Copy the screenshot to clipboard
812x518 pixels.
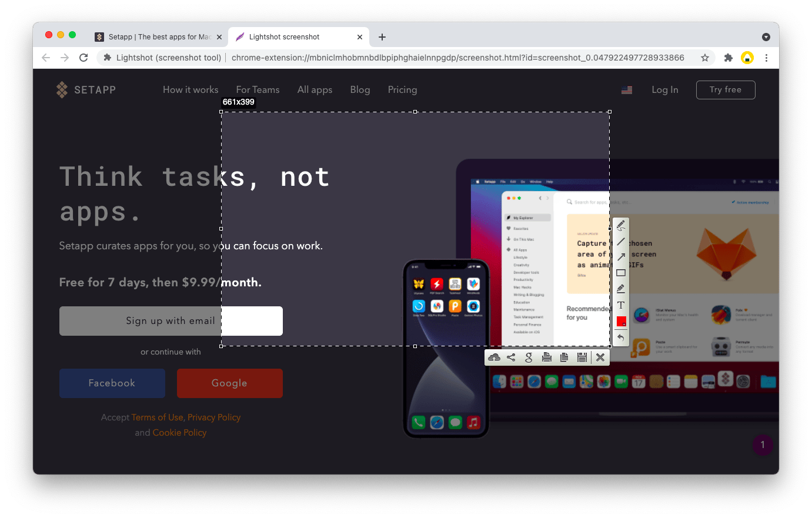click(564, 357)
